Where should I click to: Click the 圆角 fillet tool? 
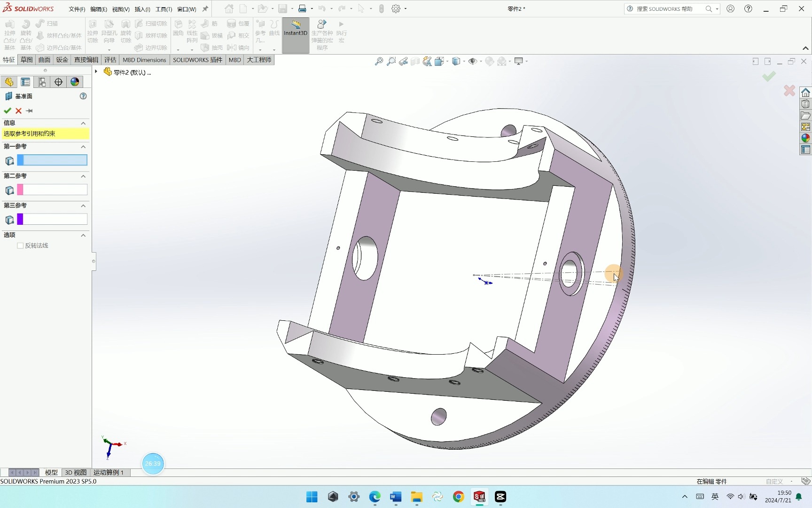(x=178, y=28)
